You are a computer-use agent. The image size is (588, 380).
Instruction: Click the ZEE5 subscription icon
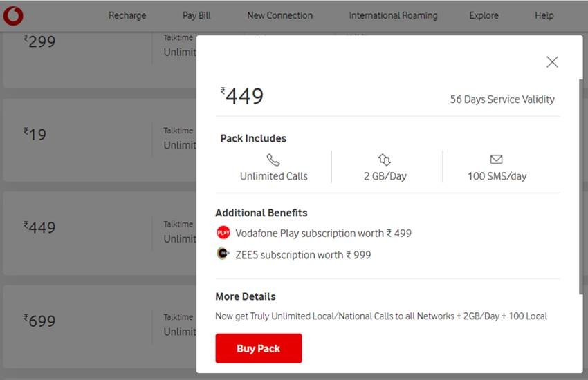(x=223, y=254)
